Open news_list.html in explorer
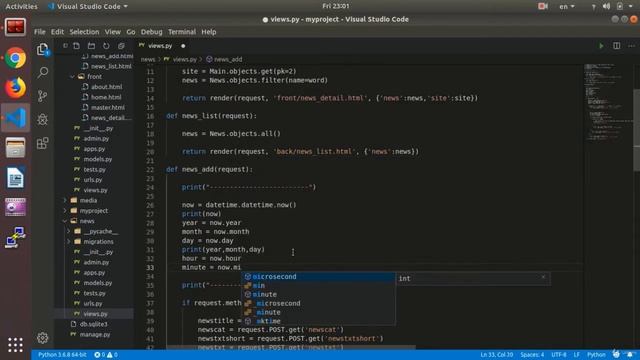640x360 pixels. pos(111,66)
